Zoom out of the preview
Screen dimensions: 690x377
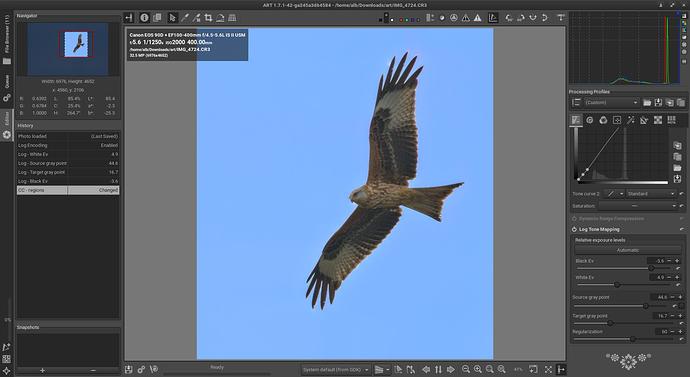click(466, 370)
